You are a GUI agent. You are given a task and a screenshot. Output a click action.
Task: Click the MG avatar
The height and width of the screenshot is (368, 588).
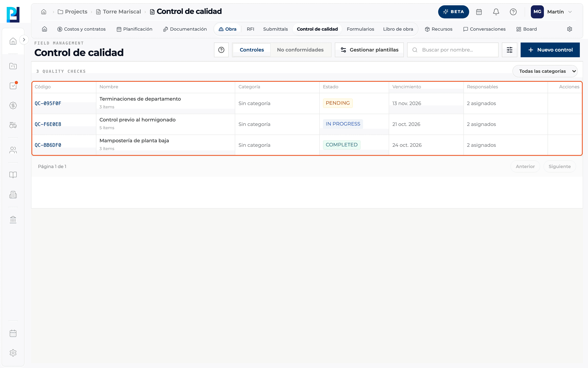[x=537, y=12]
